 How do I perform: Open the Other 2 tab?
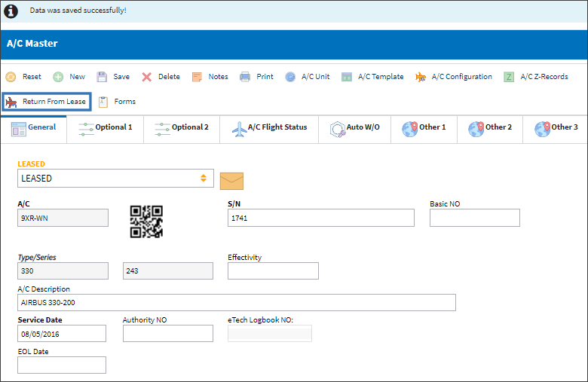(490, 129)
